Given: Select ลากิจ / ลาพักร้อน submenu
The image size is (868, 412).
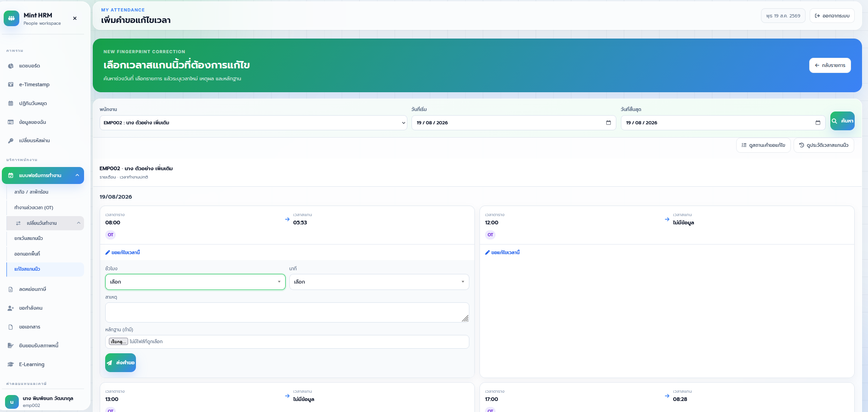Looking at the screenshot, I should point(45,192).
